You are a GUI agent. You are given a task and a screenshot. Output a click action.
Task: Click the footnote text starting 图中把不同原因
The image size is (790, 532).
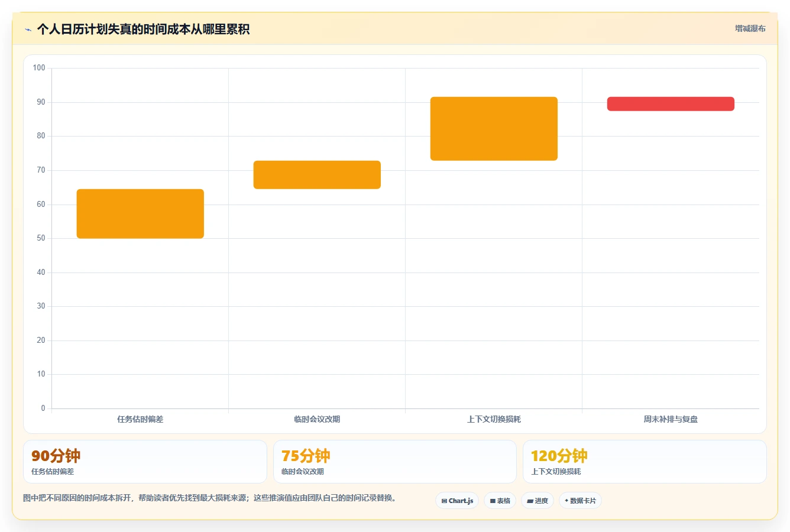(x=209, y=498)
